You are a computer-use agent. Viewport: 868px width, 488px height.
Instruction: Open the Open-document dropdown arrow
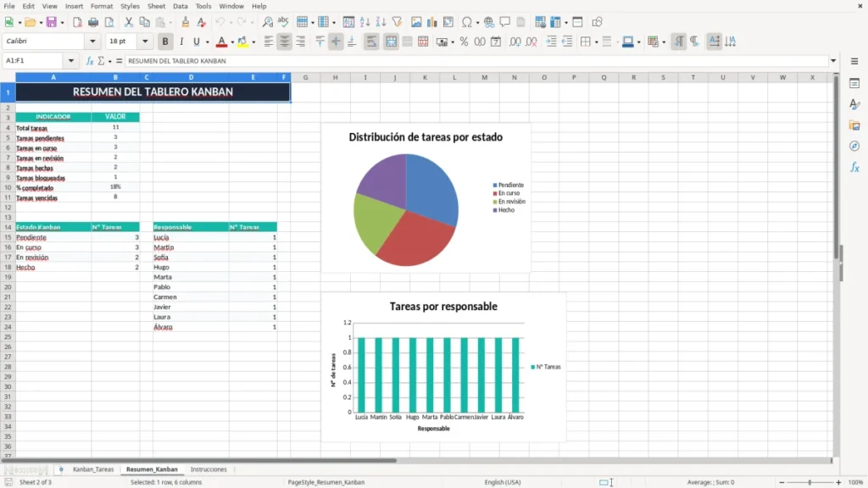[41, 22]
